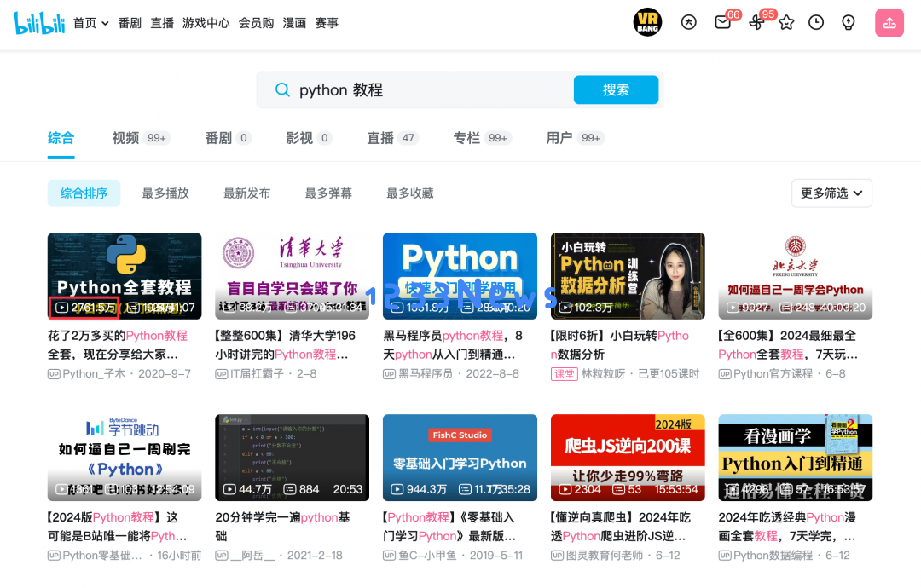This screenshot has width=921, height=588.
Task: Open the Python全套教程 video thumbnail
Action: [x=125, y=276]
